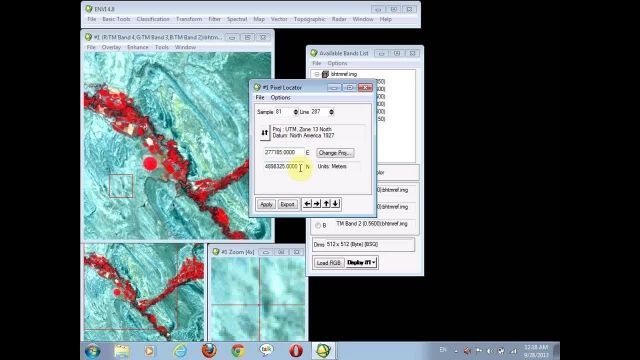Launch Internet Explorer from the taskbar
Image resolution: width=640 pixels, height=360 pixels.
click(180, 351)
